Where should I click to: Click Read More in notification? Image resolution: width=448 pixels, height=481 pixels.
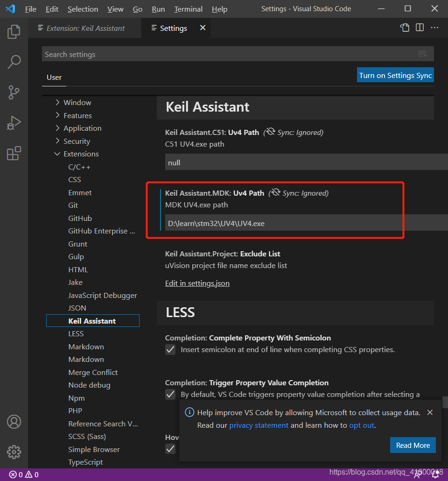click(x=413, y=445)
